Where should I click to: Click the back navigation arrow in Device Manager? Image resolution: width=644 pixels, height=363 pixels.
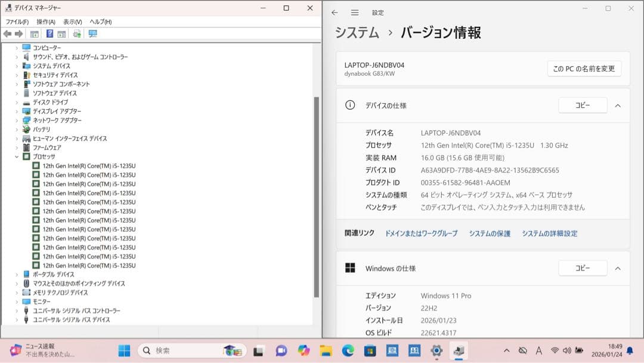click(x=7, y=34)
